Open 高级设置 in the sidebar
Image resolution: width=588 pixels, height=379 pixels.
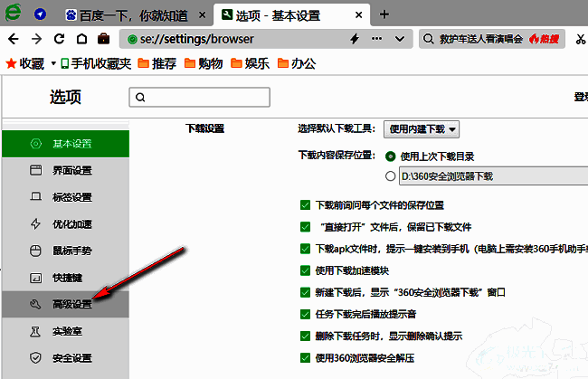coord(71,304)
